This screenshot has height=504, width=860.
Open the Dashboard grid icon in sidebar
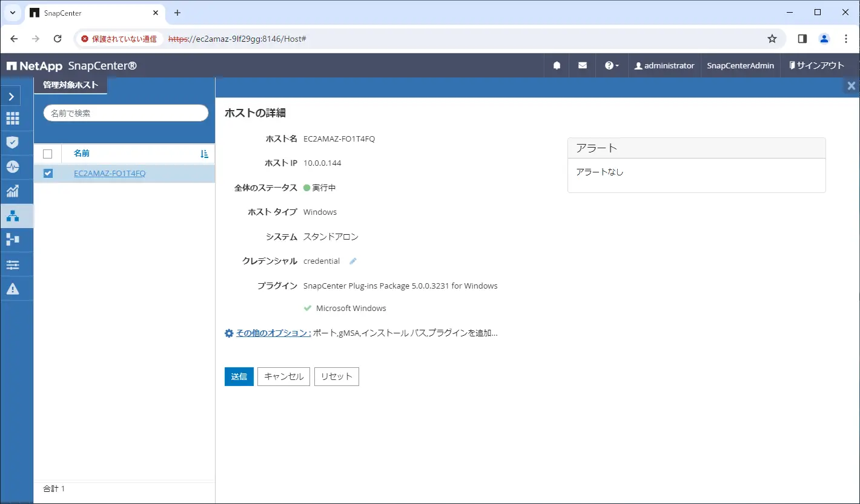click(x=13, y=119)
